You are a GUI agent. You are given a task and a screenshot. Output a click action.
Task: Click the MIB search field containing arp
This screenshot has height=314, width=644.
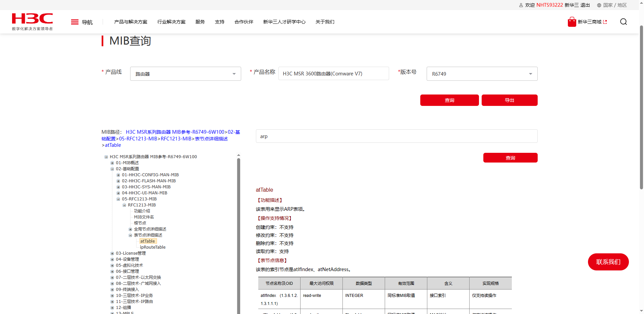pos(397,136)
